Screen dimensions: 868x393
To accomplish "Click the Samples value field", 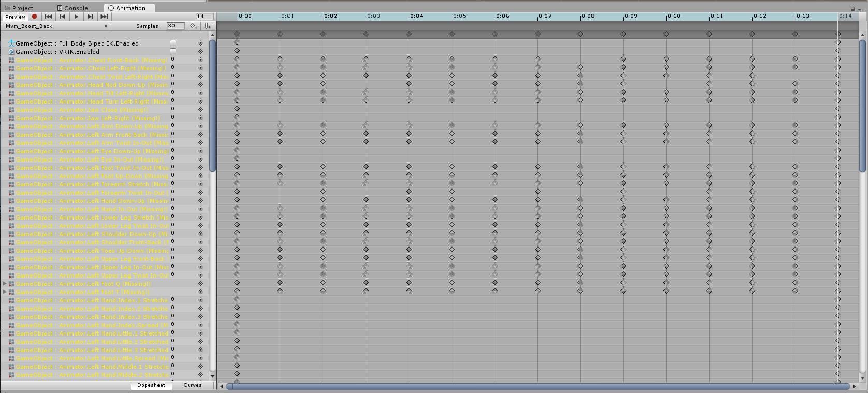I will pos(175,26).
